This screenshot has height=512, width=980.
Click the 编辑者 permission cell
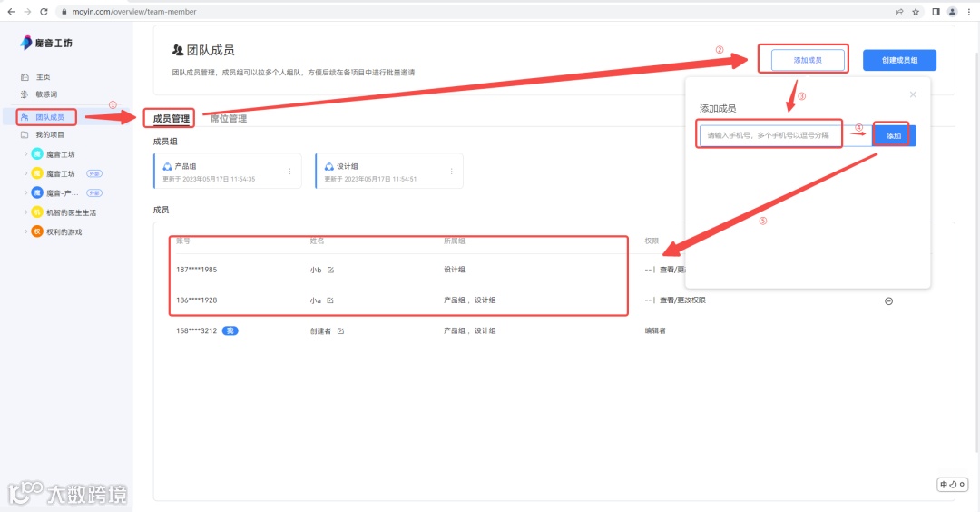pos(655,330)
